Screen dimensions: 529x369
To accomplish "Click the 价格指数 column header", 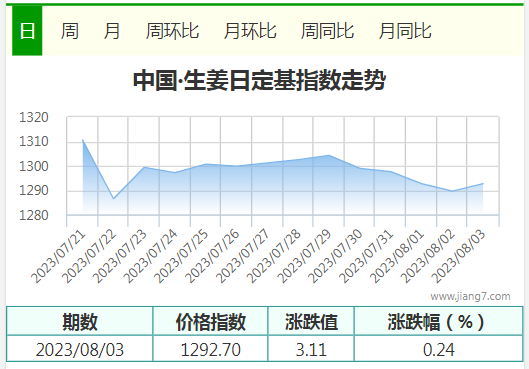I will coord(211,321).
